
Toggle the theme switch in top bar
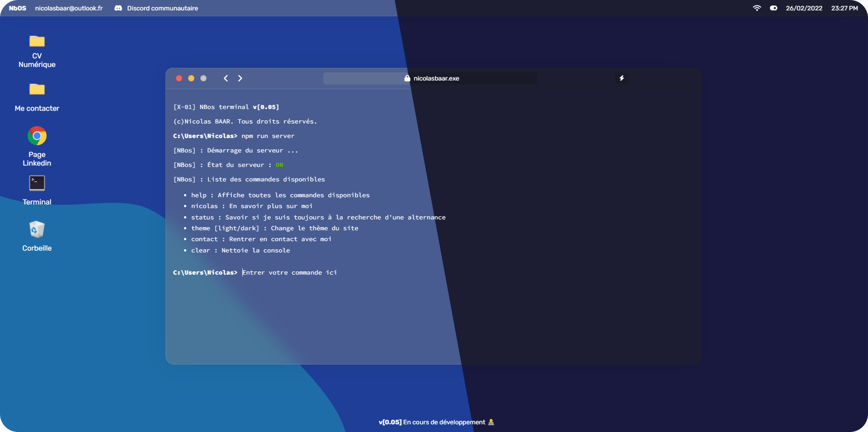[774, 8]
